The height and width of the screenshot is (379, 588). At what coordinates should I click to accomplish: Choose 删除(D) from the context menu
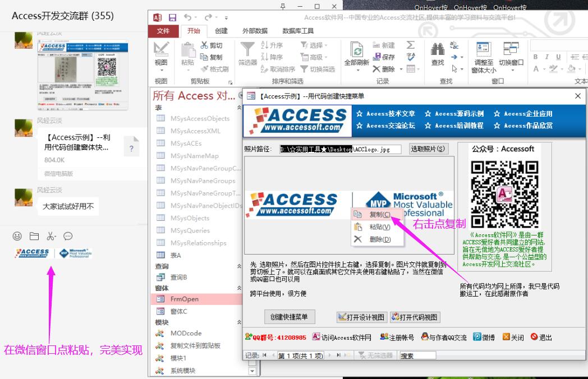point(377,239)
